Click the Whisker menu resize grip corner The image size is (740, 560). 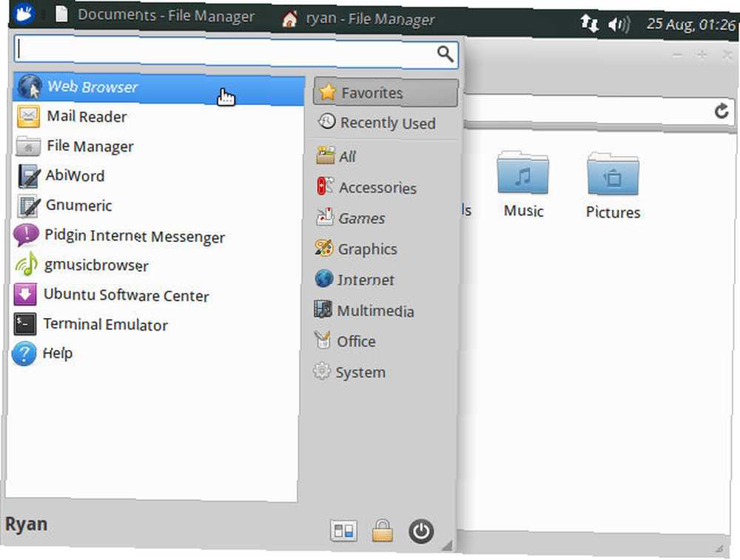446,545
